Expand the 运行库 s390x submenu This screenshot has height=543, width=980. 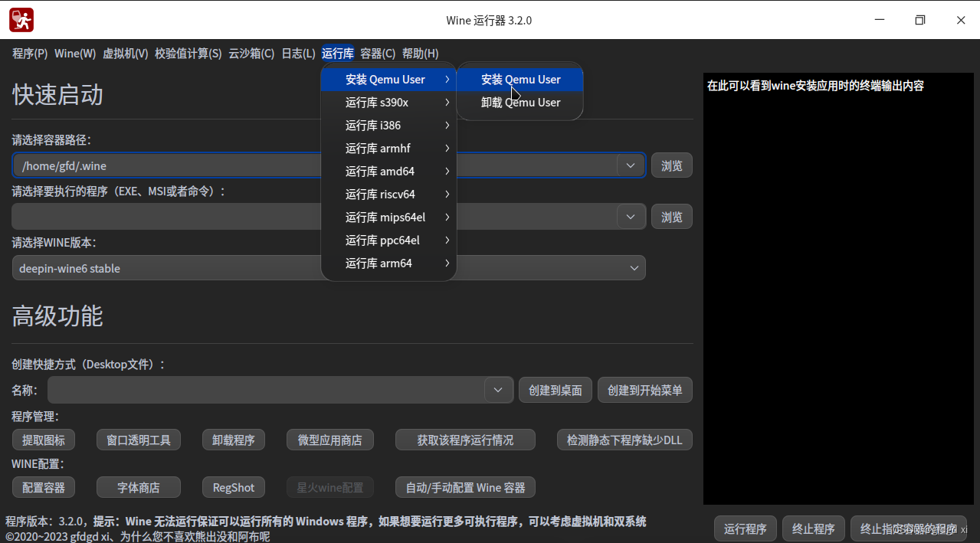[x=388, y=103]
